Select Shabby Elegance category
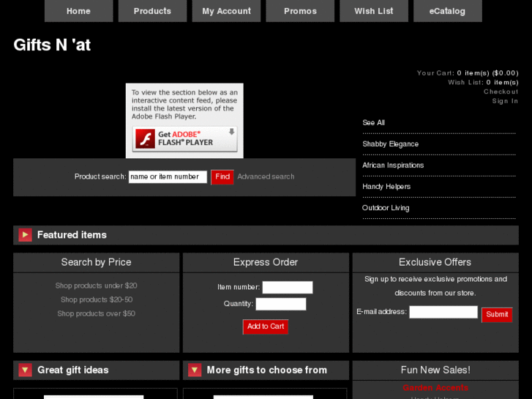 [x=390, y=144]
